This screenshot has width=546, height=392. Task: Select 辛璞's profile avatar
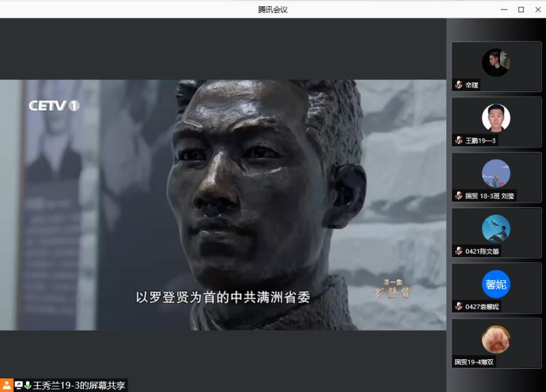496,62
